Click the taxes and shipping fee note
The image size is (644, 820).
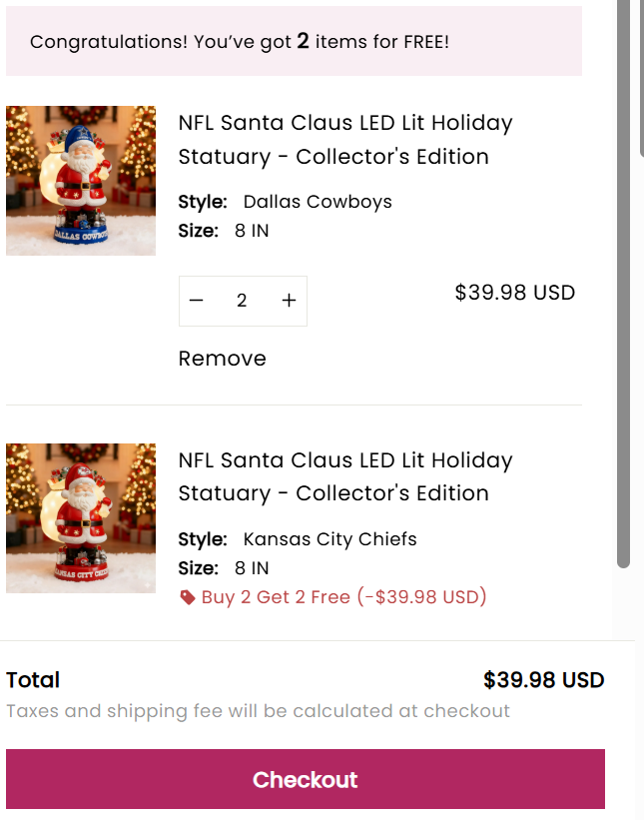(258, 711)
